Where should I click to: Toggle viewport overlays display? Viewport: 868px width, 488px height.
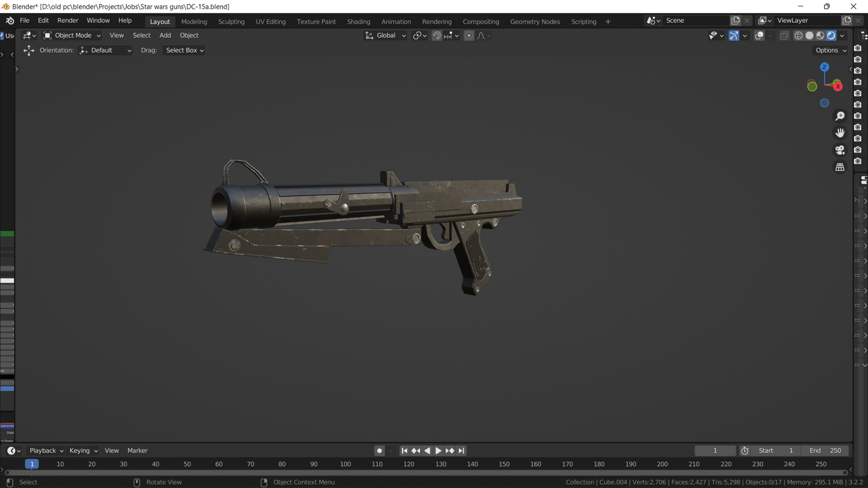759,35
